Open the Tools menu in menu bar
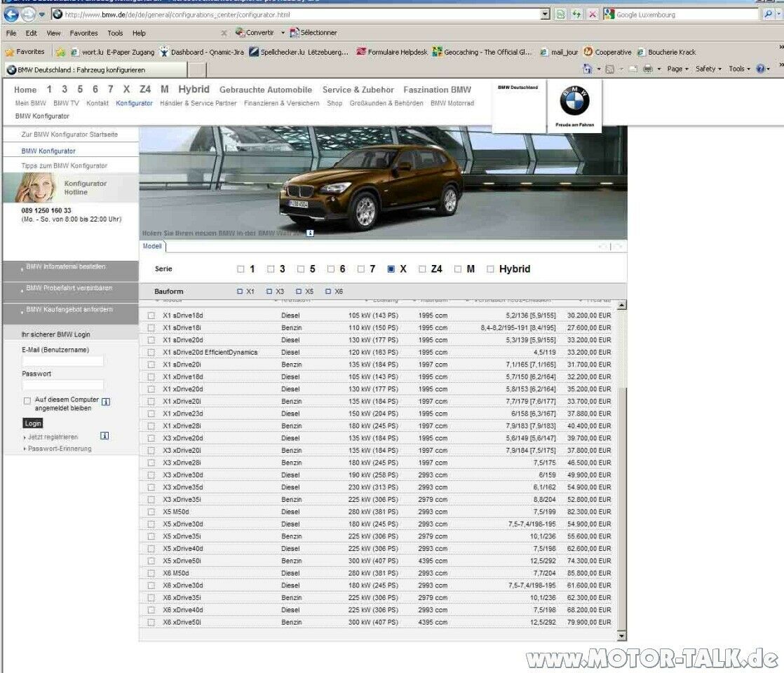This screenshot has height=673, width=784. point(115,33)
